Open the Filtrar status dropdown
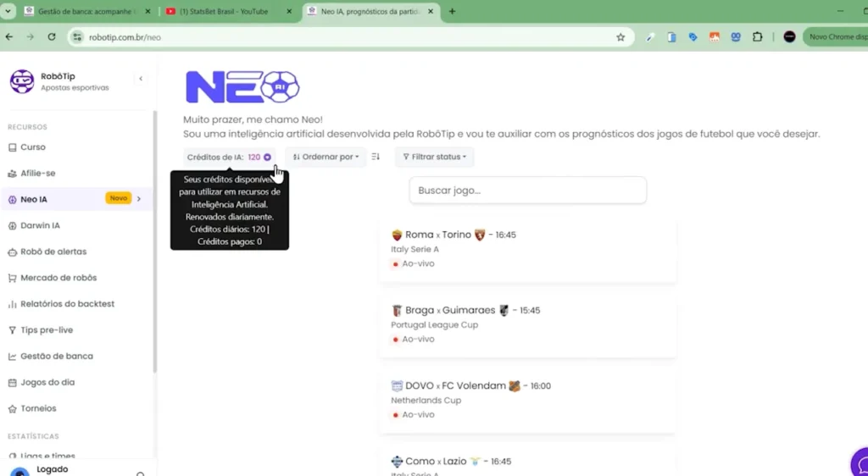Screen dimensions: 868x476 (435, 157)
